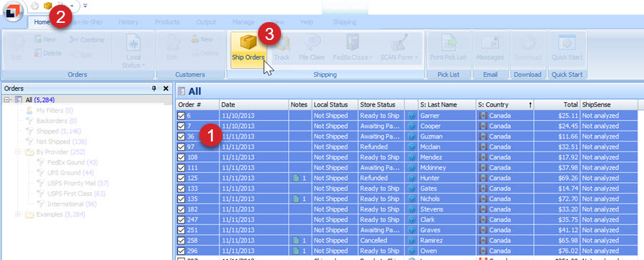Uncheck the checkbox for order 7
The height and width of the screenshot is (260, 644).
click(181, 126)
